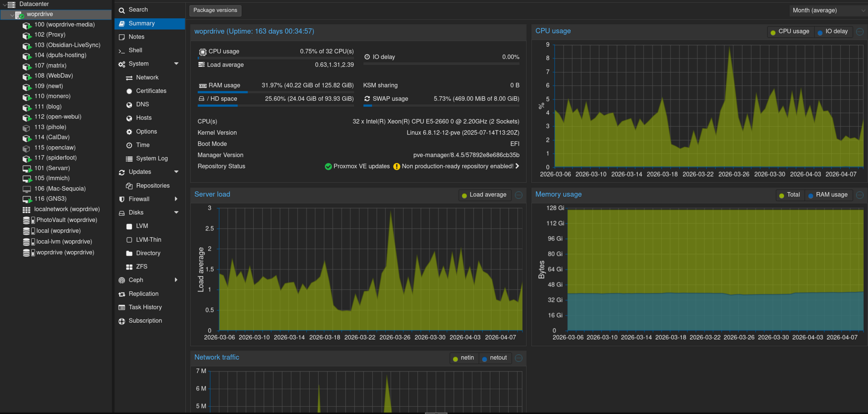Toggle Total series in Memory usage legend
Viewport: 868px width, 414px height.
click(790, 195)
